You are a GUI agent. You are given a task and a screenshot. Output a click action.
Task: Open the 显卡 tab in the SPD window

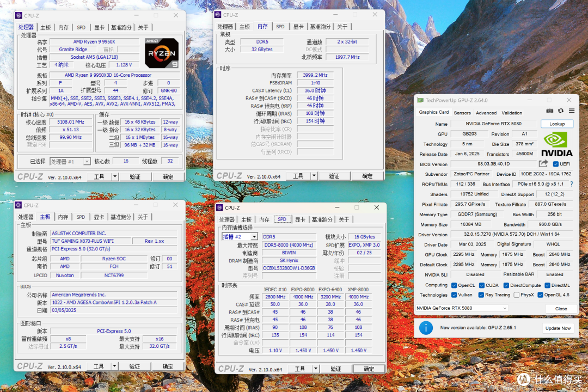[x=300, y=219]
